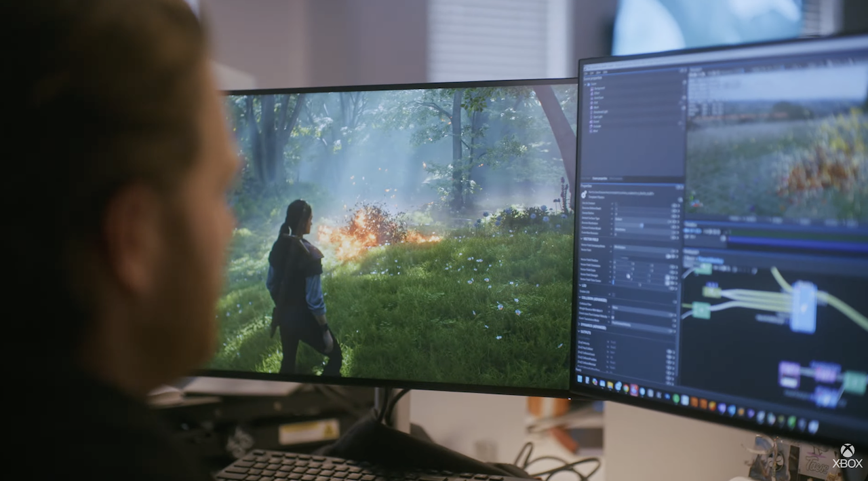This screenshot has height=481, width=868.
Task: Select the large blue node in graph
Action: click(x=804, y=307)
